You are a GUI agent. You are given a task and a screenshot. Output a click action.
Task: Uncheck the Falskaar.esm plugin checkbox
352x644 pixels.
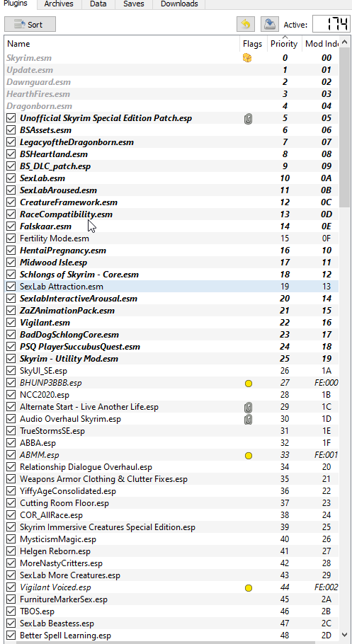pos(11,226)
